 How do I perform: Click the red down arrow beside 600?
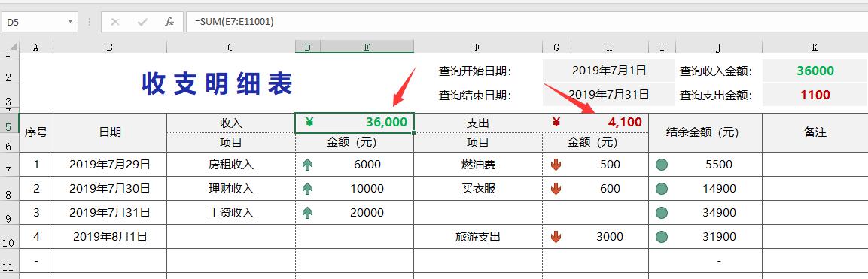(556, 189)
